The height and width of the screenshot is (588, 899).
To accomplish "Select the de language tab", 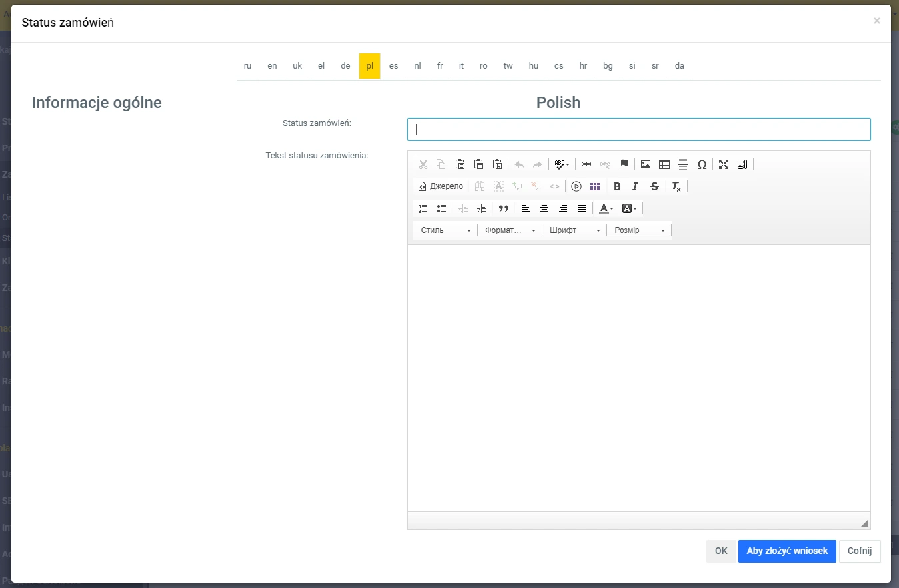I will coord(345,66).
